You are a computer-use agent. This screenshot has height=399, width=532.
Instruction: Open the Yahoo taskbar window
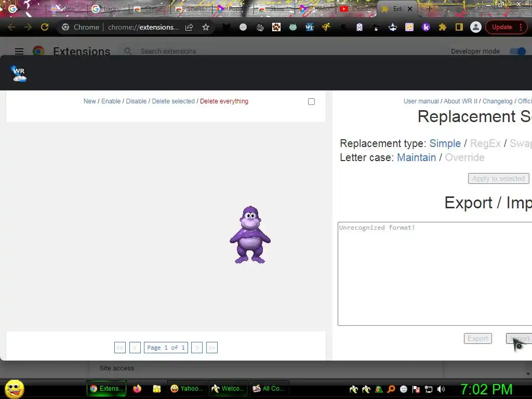pyautogui.click(x=187, y=389)
